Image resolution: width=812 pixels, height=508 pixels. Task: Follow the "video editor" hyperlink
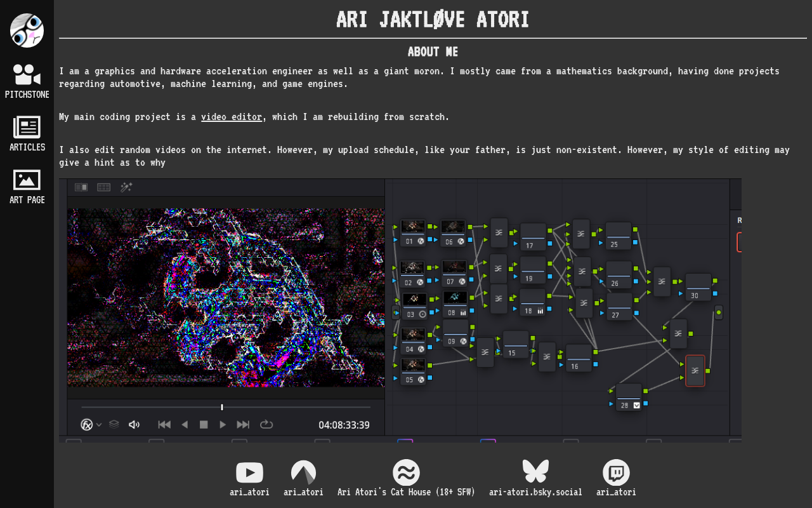[x=231, y=117]
